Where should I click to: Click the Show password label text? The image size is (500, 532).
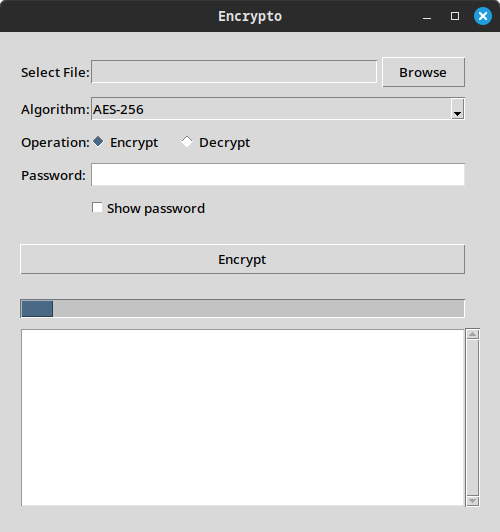click(x=156, y=208)
